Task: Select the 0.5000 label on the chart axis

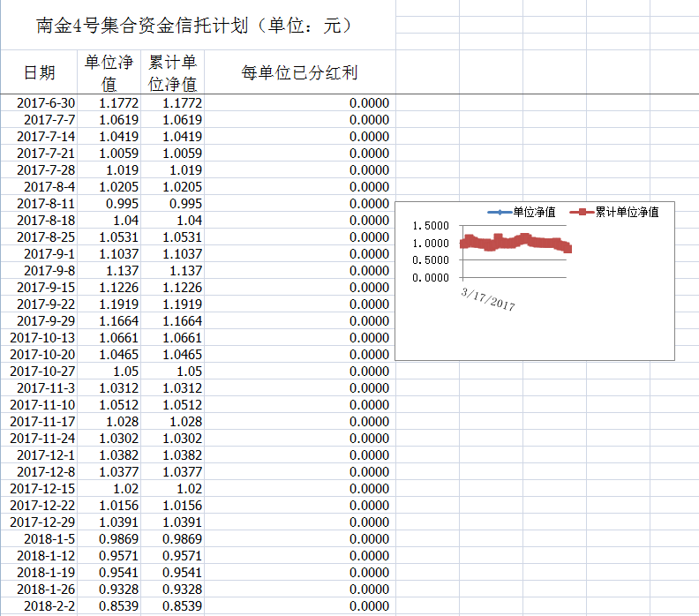Action: pos(431,260)
